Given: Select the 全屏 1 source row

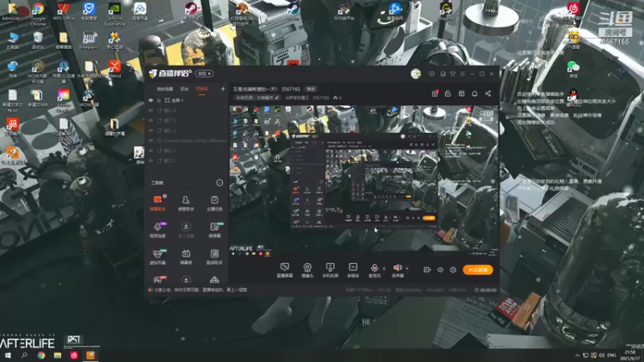Looking at the screenshot, I should pyautogui.click(x=187, y=100).
